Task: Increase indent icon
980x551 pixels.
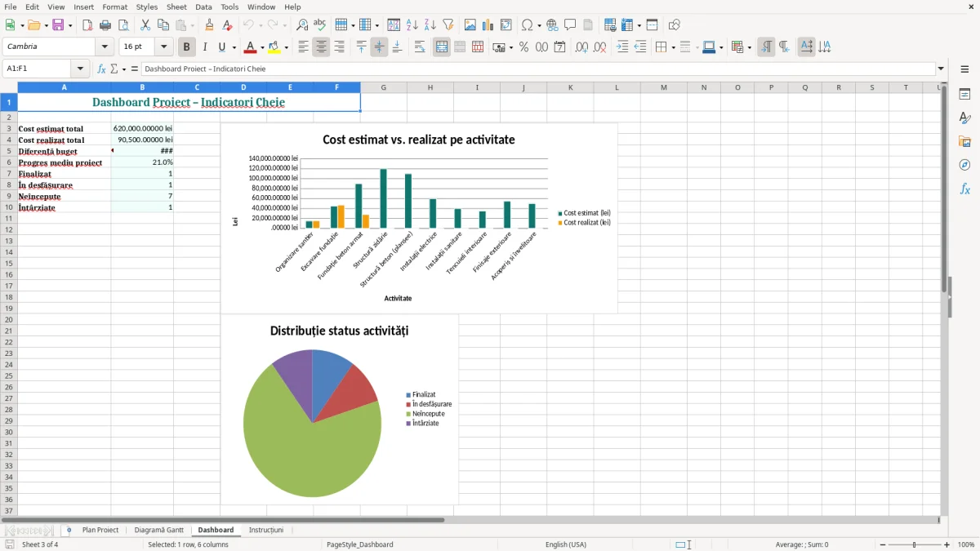Action: [x=622, y=47]
